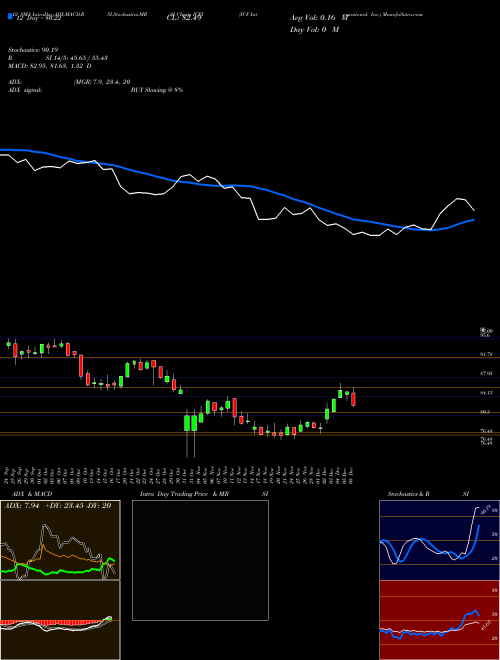Click the red RSI oscillator chart
Viewport: 500px width, 660px height.
point(439,620)
